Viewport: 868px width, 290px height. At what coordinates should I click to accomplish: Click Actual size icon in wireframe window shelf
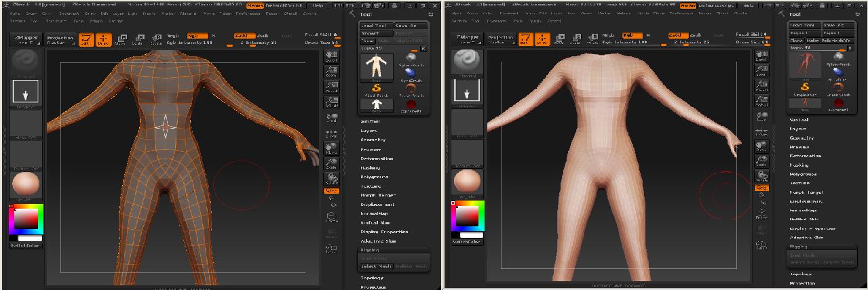tap(332, 87)
